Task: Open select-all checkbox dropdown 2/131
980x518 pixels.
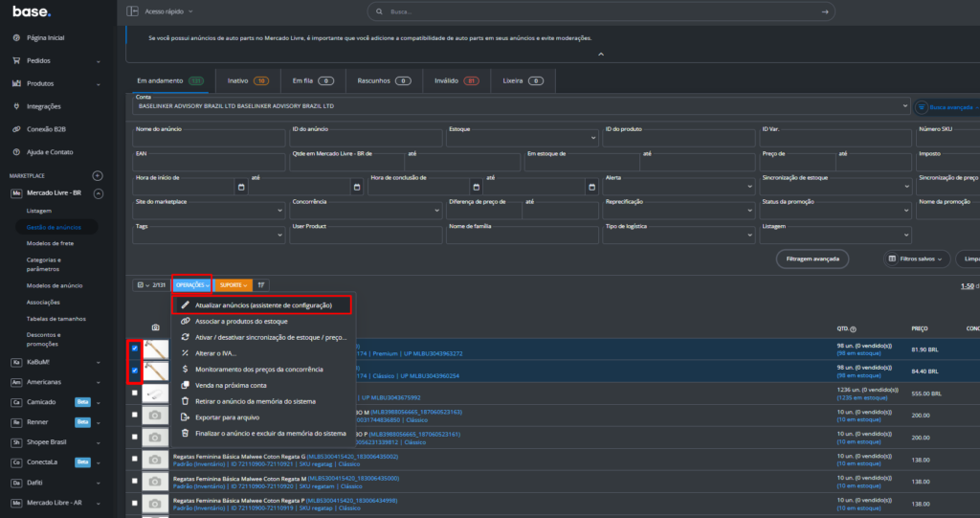Action: 144,285
